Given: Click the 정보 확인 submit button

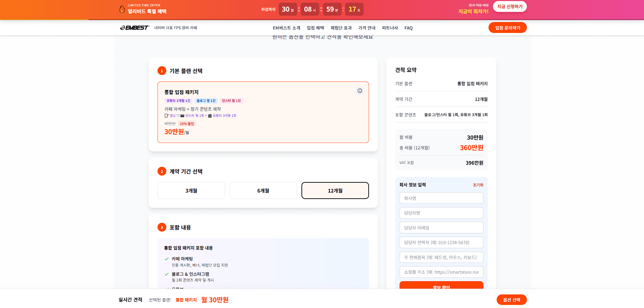Looking at the screenshot, I should [x=441, y=287].
